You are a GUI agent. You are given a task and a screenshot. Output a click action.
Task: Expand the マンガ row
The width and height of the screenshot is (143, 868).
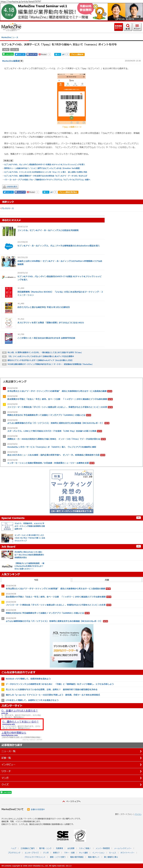coord(71,778)
